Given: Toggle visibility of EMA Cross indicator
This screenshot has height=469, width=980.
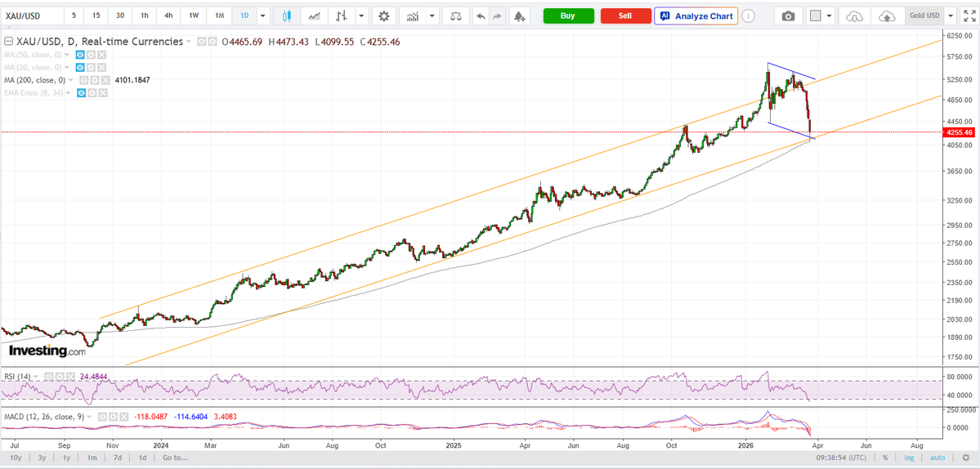Looking at the screenshot, I should (81, 92).
